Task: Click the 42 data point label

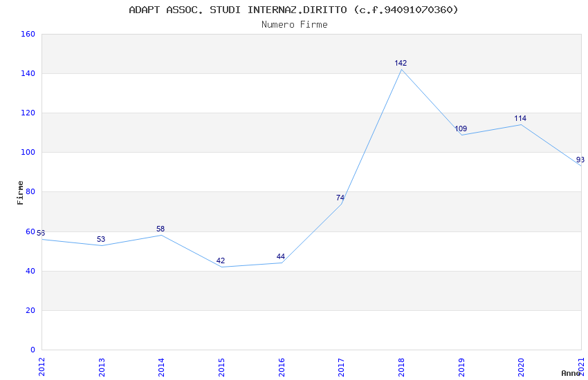Action: [x=221, y=260]
